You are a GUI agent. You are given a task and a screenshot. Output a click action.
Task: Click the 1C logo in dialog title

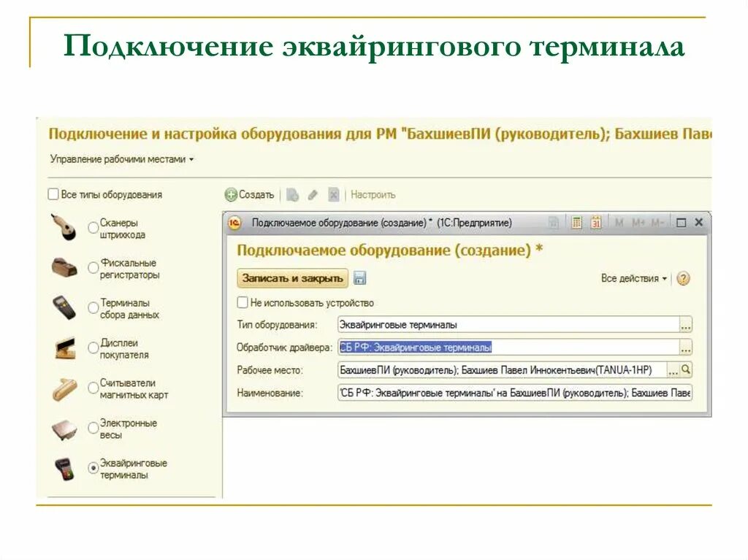[234, 223]
